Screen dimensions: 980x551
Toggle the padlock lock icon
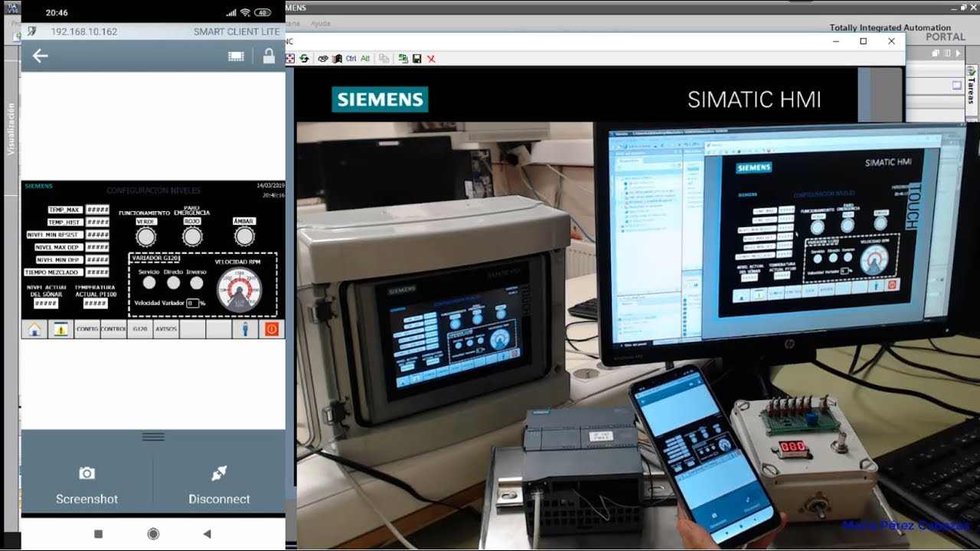pos(269,56)
